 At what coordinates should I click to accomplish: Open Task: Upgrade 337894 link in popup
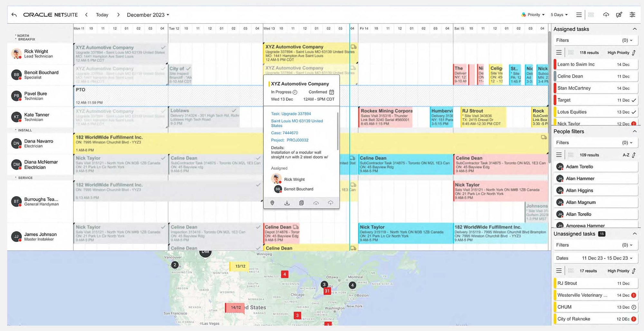[291, 114]
